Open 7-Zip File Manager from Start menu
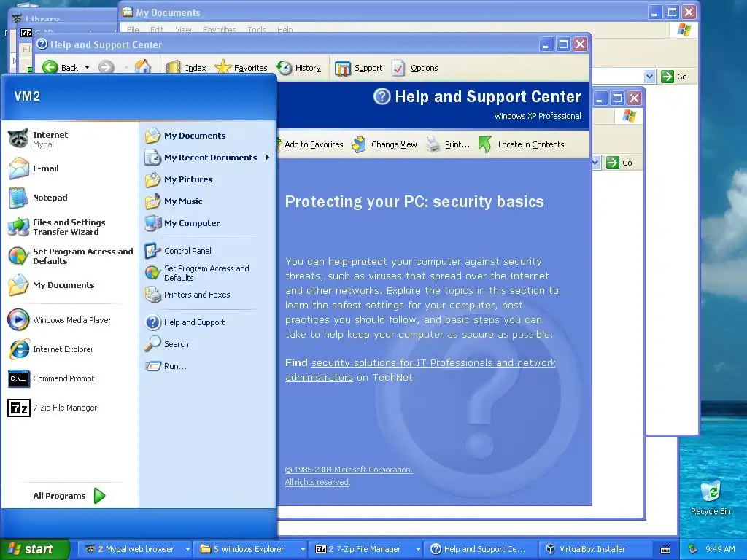Viewport: 747px width, 560px height. click(x=71, y=408)
